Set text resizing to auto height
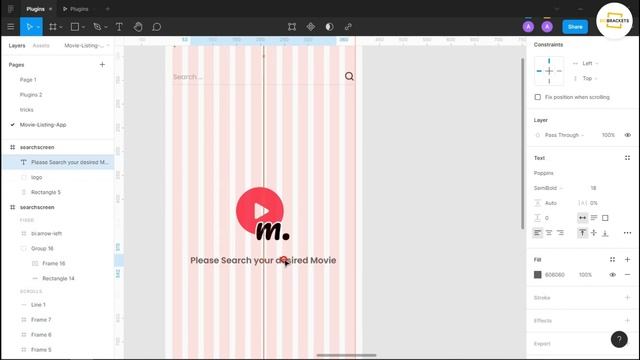640x360 pixels. (594, 218)
